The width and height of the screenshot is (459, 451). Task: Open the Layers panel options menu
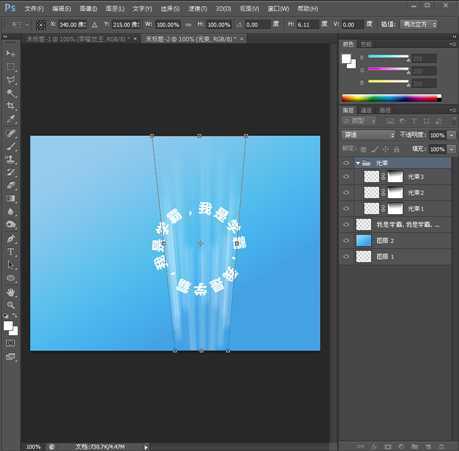coord(452,110)
